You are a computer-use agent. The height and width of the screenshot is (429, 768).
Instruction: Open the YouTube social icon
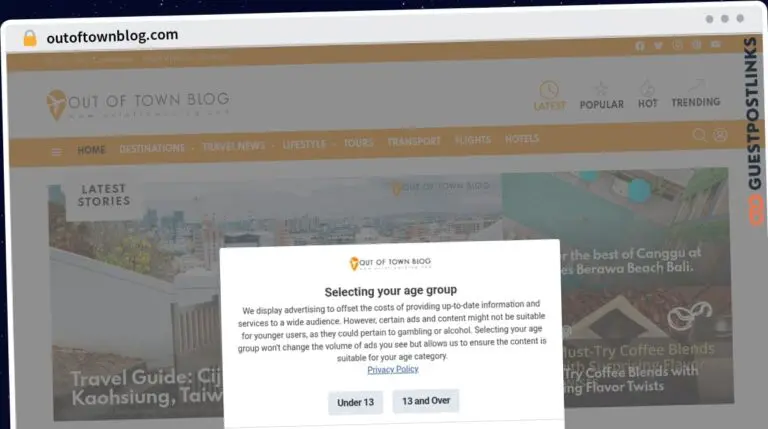click(x=716, y=45)
